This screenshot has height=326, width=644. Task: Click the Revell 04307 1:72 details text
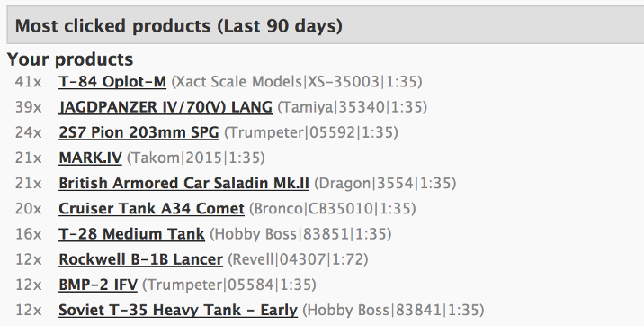coord(298,259)
